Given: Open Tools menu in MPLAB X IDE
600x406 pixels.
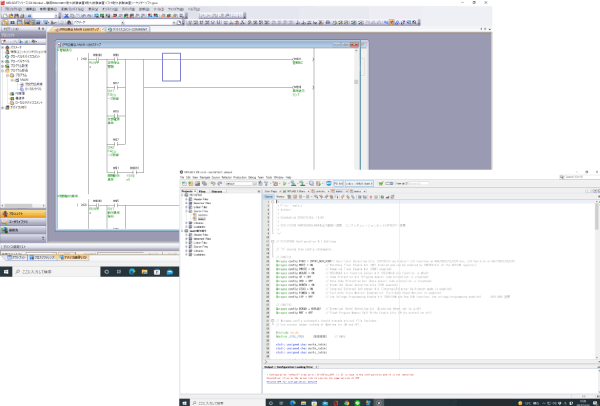Looking at the screenshot, I should point(269,178).
